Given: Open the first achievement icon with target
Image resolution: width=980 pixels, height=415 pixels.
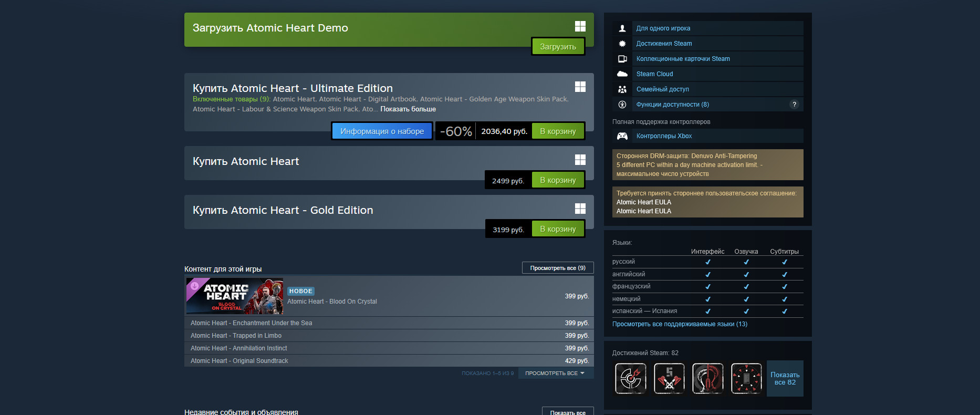Looking at the screenshot, I should (631, 378).
